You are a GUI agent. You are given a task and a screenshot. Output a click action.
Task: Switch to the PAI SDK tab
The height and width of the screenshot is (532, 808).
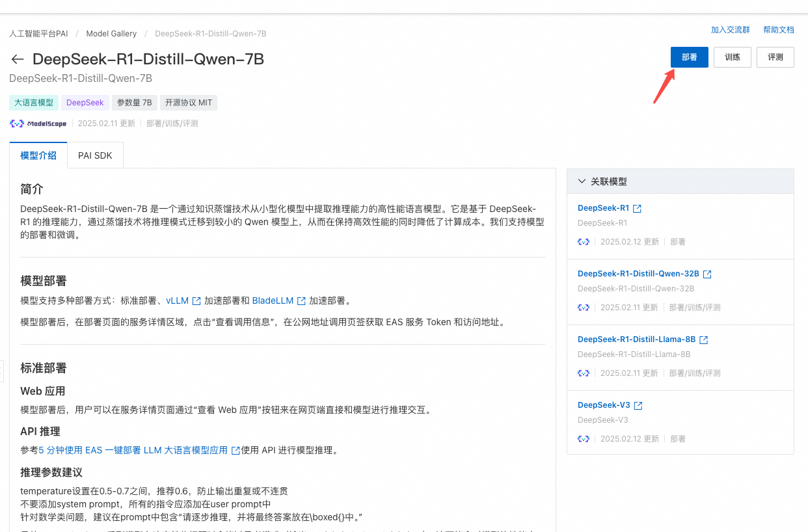pos(95,155)
